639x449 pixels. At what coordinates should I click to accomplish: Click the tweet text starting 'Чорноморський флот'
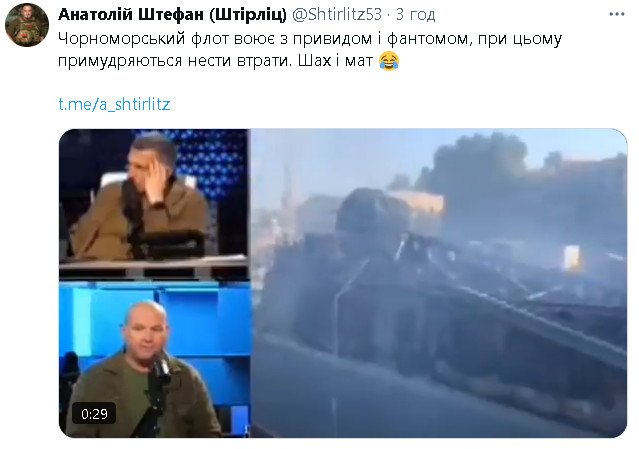310,50
